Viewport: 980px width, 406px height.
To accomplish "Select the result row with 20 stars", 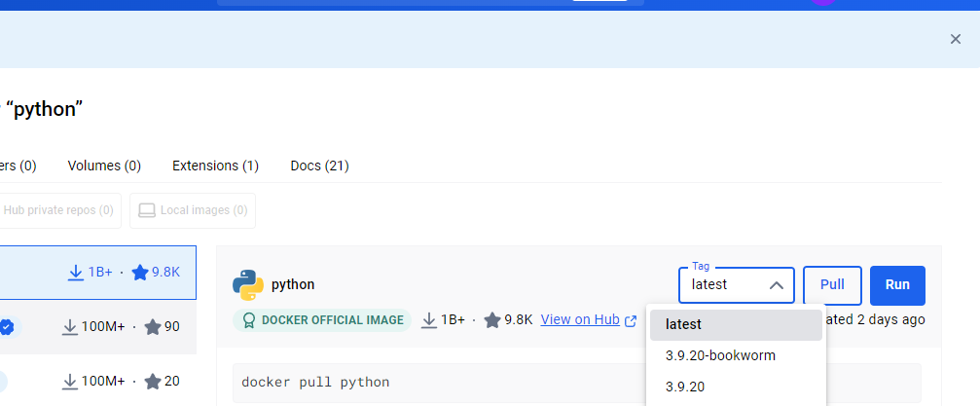I will pos(98,381).
